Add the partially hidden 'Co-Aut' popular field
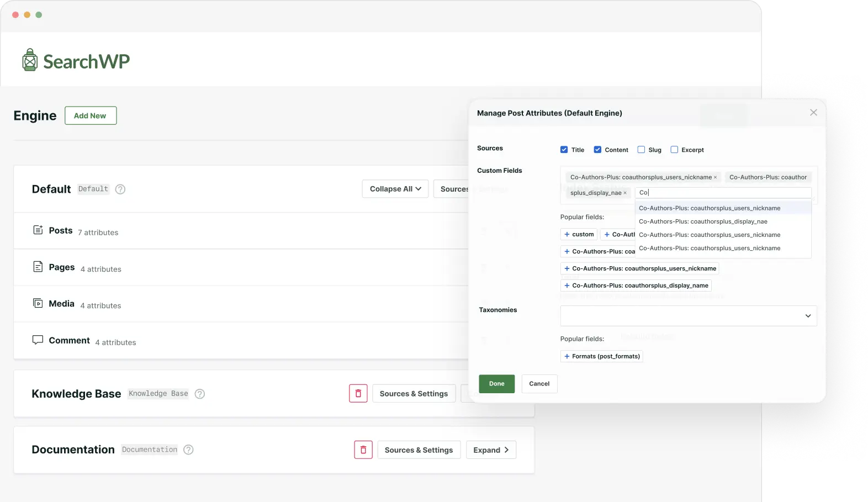Viewport: 868px width, 502px height. (x=618, y=234)
